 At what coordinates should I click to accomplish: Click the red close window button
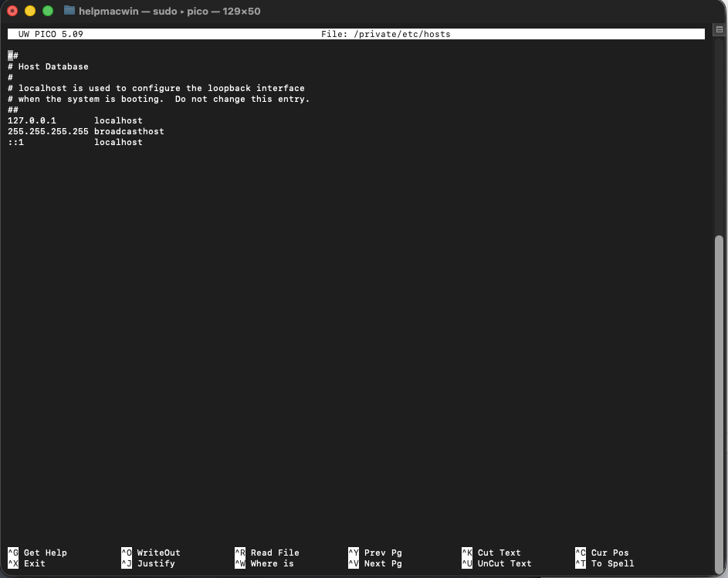[12, 11]
